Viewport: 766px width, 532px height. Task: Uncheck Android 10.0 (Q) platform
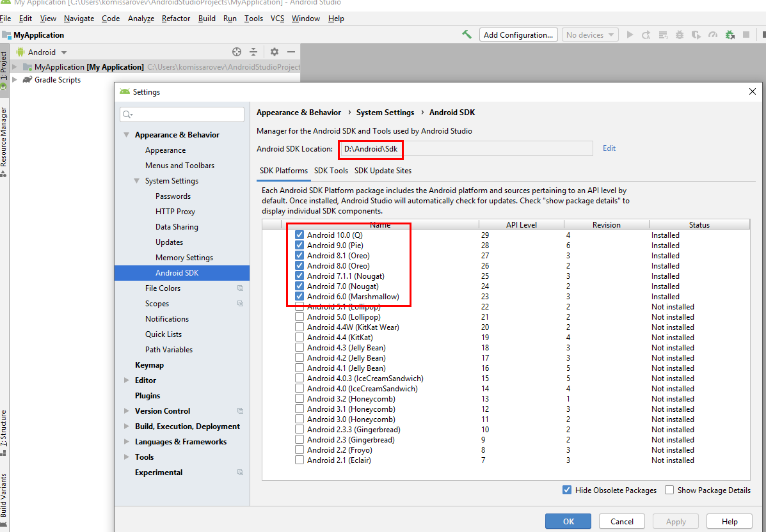pos(299,235)
